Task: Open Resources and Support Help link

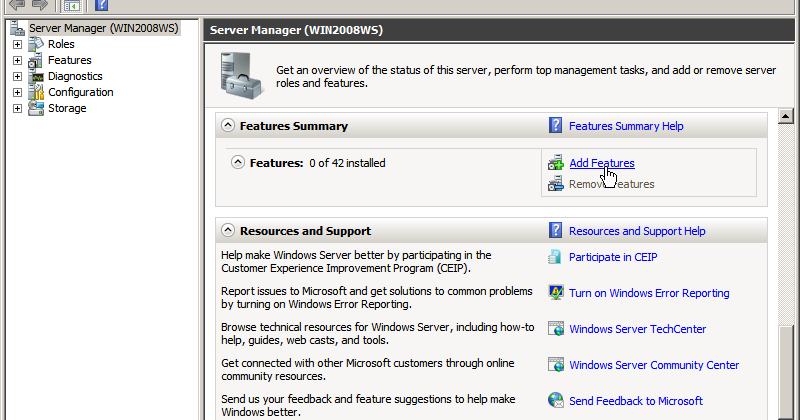Action: tap(637, 231)
